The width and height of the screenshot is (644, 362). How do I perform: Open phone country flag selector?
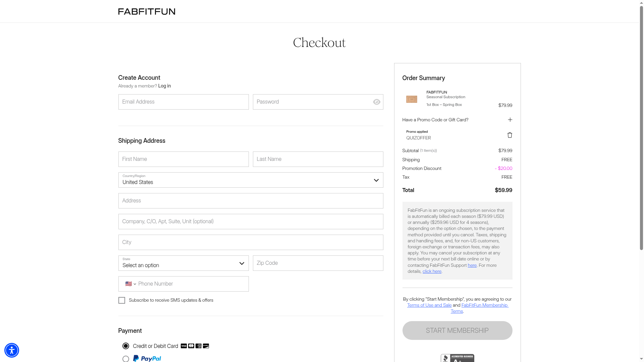click(x=130, y=284)
